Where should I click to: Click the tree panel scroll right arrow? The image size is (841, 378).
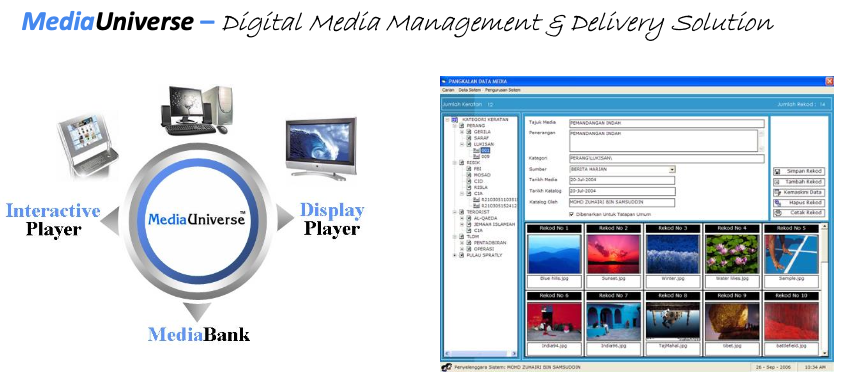coord(513,353)
